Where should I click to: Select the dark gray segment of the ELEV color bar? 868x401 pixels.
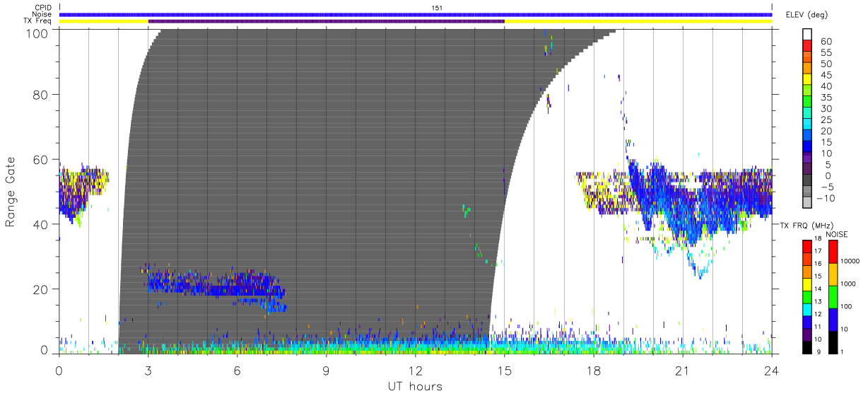tap(807, 181)
